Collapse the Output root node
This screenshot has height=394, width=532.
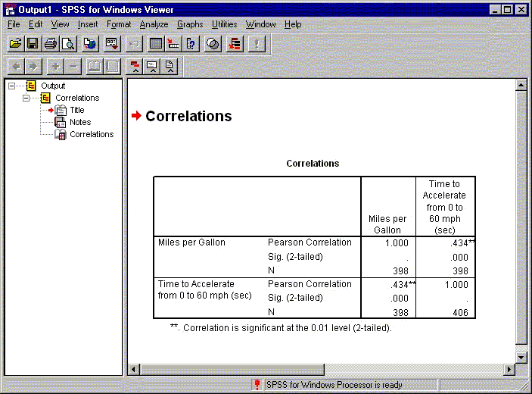[12, 86]
